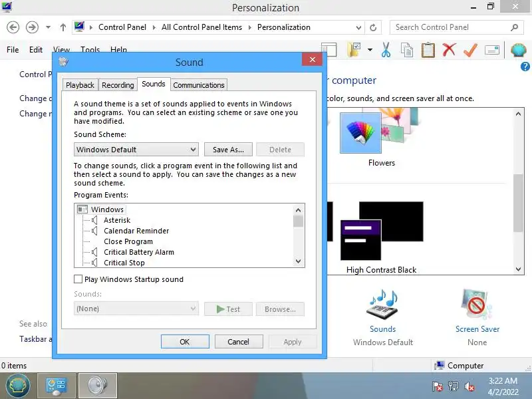Screen dimensions: 532x399
Task: Click the folder options toolbar icon
Action: point(354,49)
